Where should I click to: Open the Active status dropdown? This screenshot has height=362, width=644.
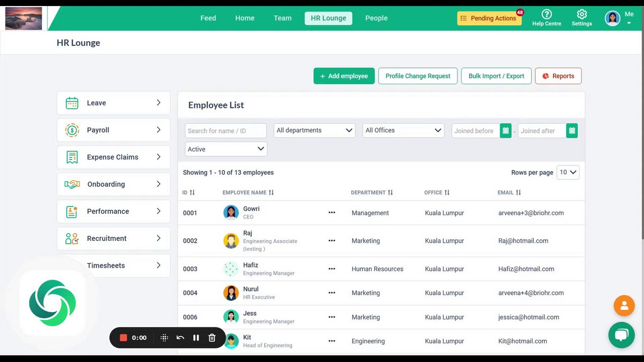(226, 149)
